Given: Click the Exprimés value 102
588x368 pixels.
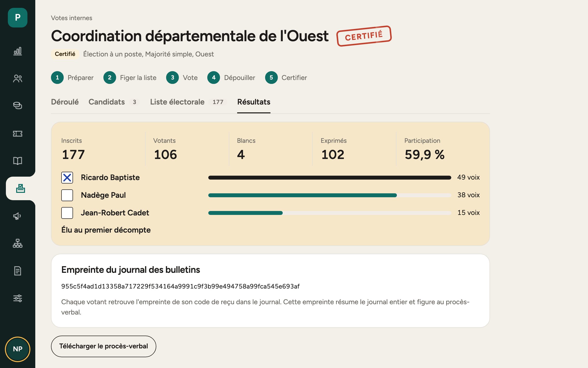Looking at the screenshot, I should tap(333, 155).
